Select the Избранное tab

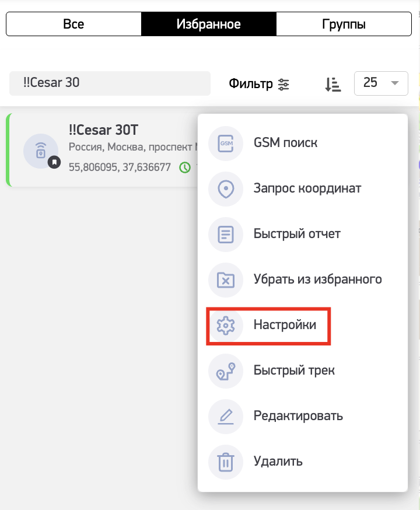coord(208,25)
